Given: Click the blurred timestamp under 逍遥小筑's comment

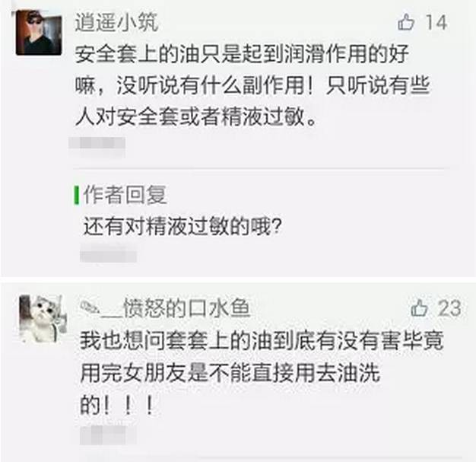Looking at the screenshot, I should (97, 143).
